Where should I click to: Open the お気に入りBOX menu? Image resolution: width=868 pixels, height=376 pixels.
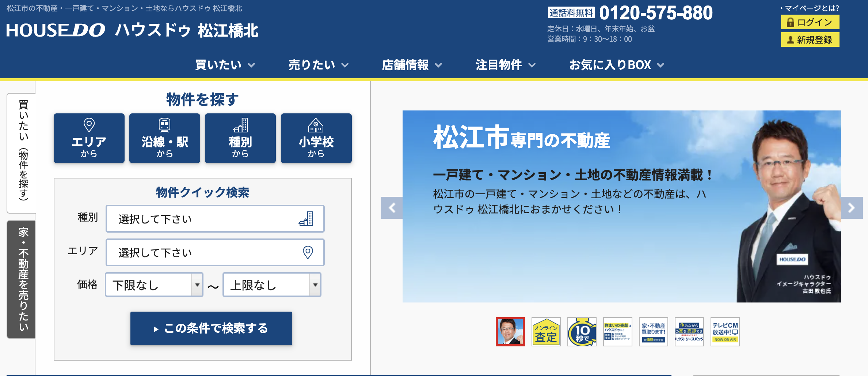[x=616, y=65]
